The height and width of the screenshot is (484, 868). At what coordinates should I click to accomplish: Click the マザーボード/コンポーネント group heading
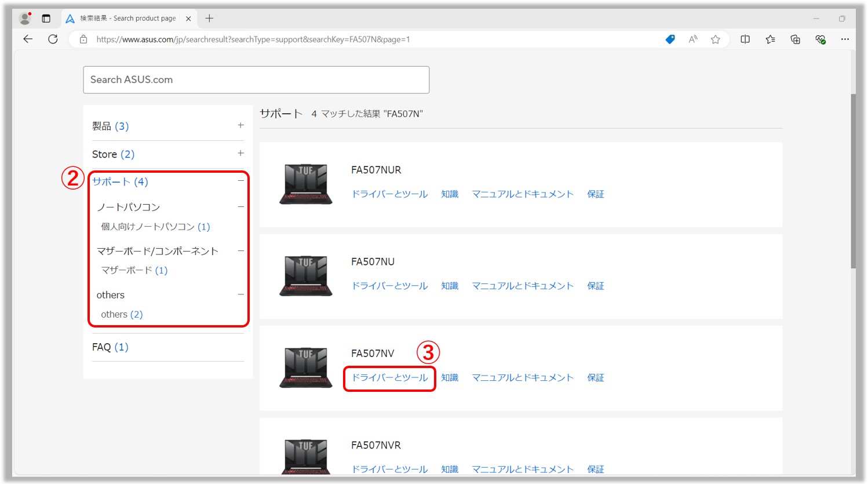[x=158, y=251]
